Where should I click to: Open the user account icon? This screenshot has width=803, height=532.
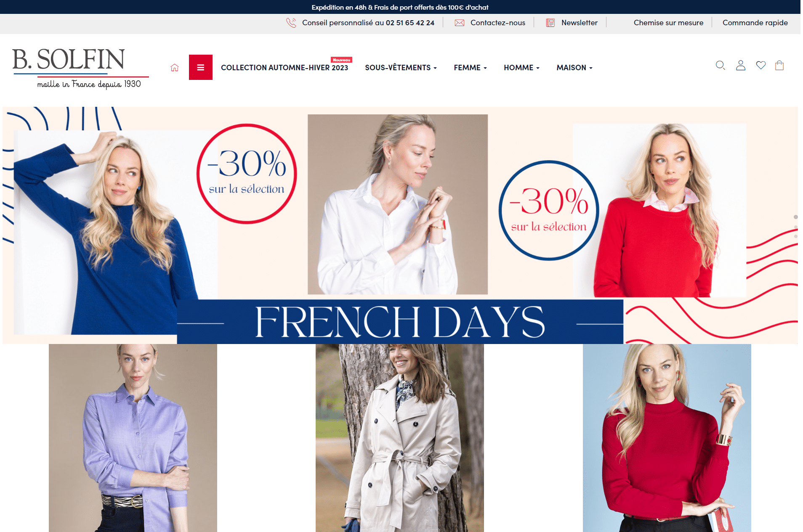[741, 65]
